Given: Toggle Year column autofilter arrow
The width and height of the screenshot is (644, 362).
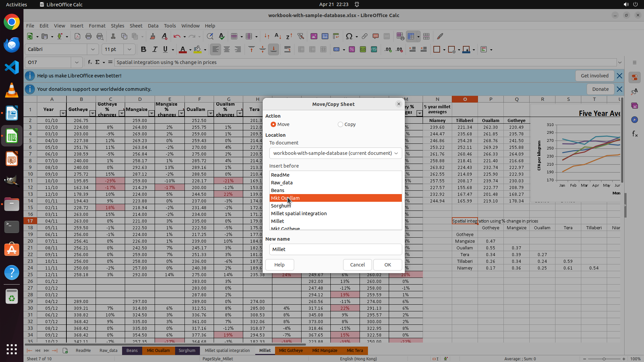Looking at the screenshot, I should tap(63, 114).
